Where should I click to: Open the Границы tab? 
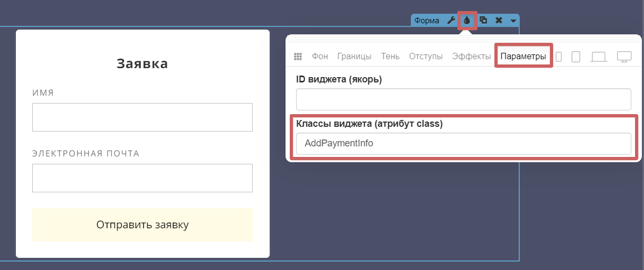(354, 57)
